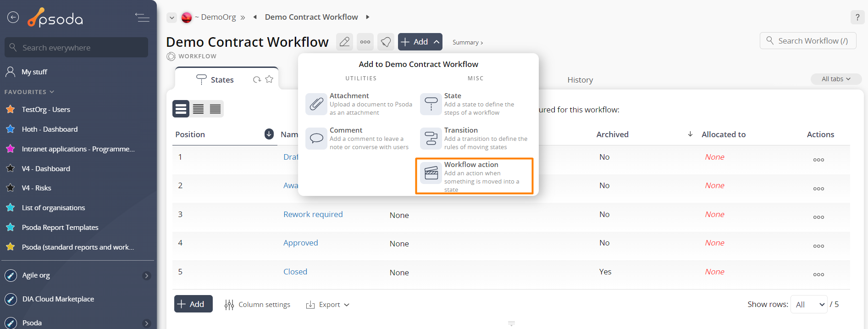This screenshot has height=329, width=868.
Task: Click the edit pencil icon beside the title
Action: 344,42
